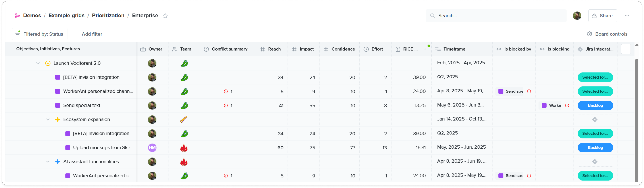This screenshot has height=188, width=644.
Task: Click the purple square of Send special text
Action: [58, 105]
